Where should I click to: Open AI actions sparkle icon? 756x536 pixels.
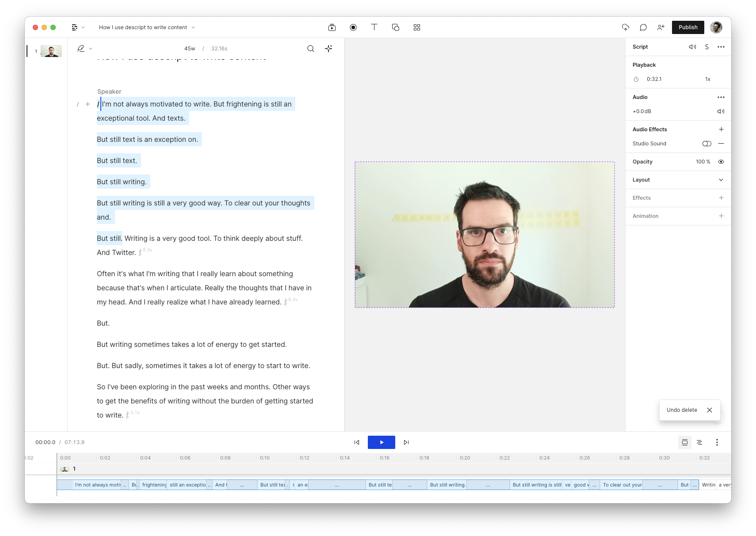(x=328, y=49)
